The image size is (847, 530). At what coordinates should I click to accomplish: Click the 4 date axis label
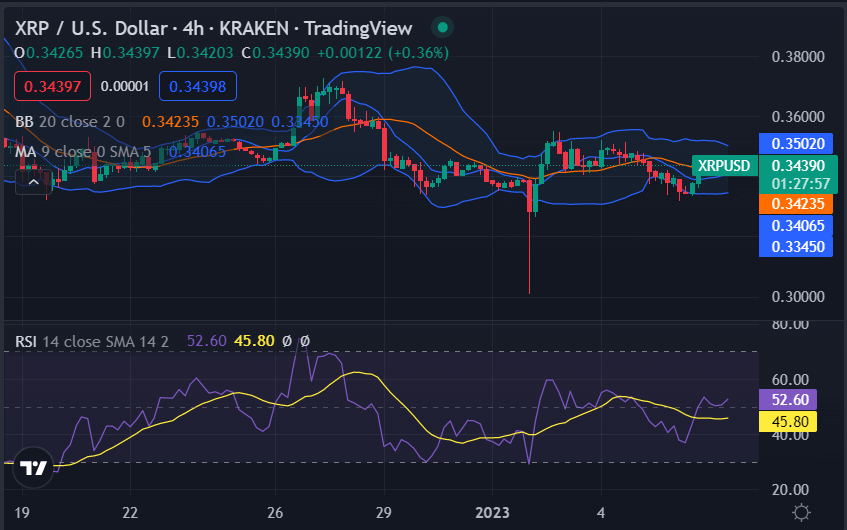coord(601,513)
